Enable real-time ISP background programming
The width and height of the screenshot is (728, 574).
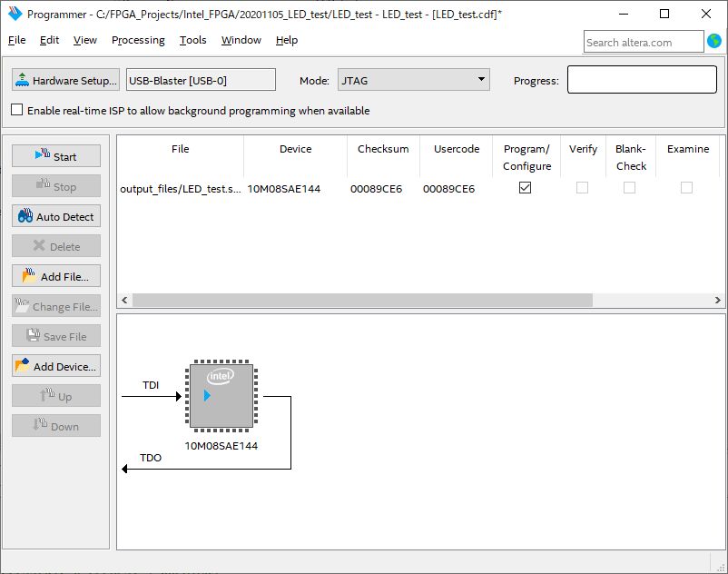click(x=17, y=111)
